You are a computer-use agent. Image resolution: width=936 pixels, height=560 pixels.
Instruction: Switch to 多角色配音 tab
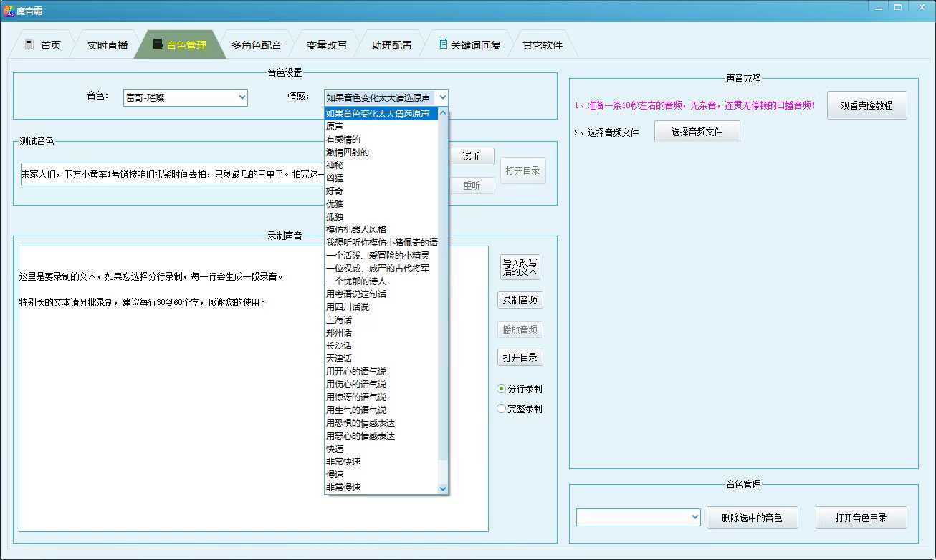256,45
